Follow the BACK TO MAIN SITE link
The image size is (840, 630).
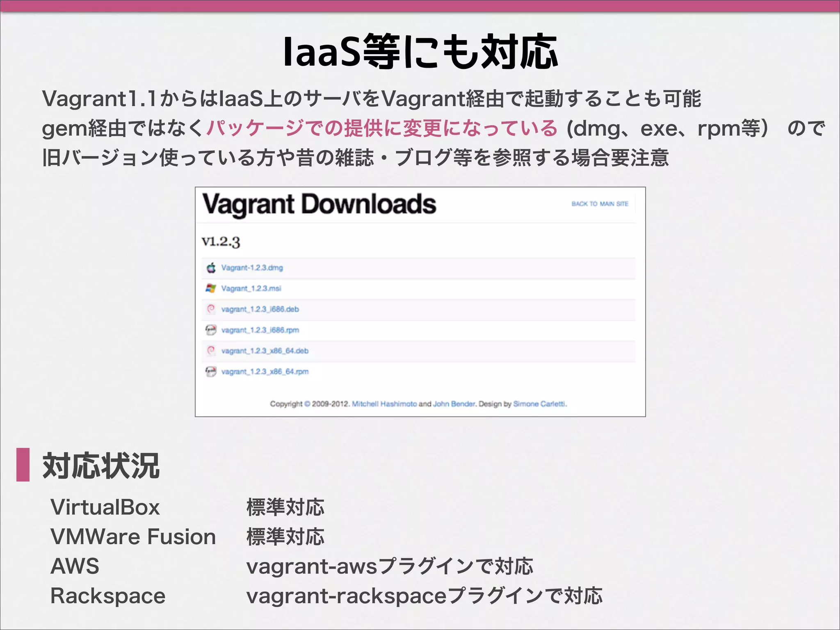pyautogui.click(x=600, y=204)
